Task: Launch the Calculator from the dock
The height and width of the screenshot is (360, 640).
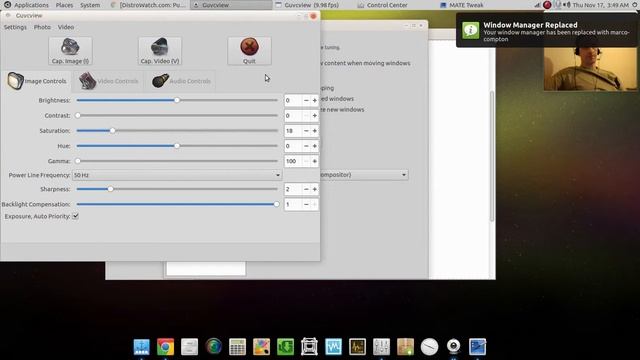Action: [238, 347]
